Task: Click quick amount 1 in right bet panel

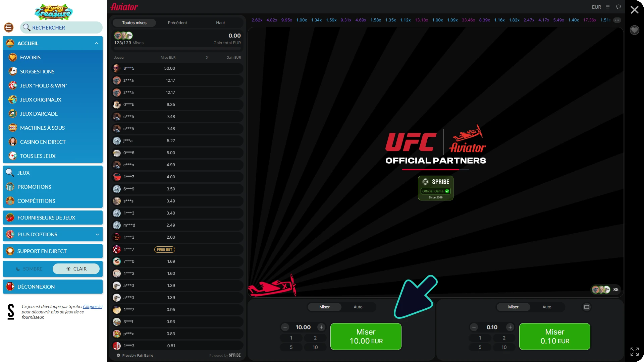Action: [x=480, y=338]
